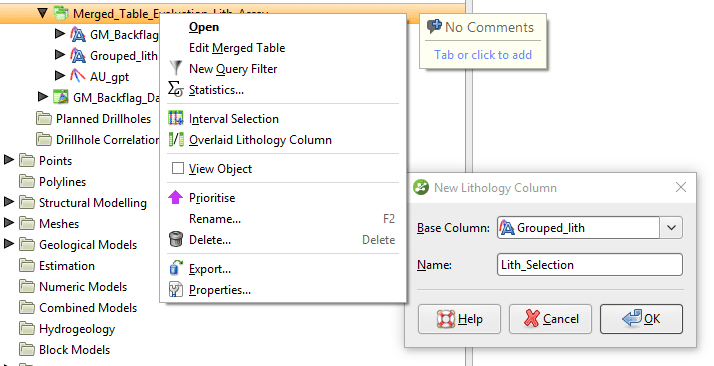Click the Cancel button in dialog
Screen dimensions: 714x366
tap(550, 319)
